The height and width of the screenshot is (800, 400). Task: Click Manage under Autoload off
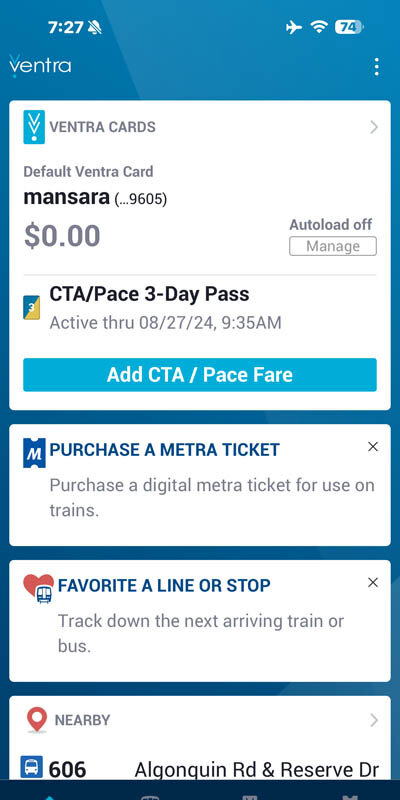333,246
